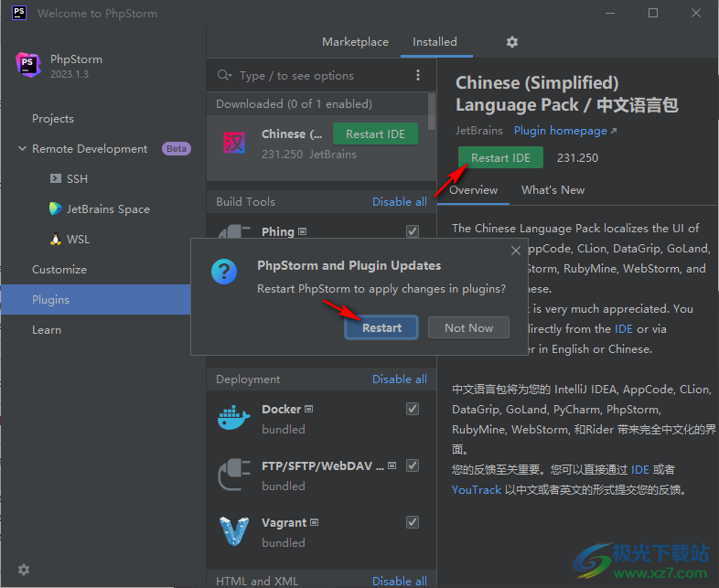Select Projects in the sidebar
The width and height of the screenshot is (719, 588).
tap(53, 119)
